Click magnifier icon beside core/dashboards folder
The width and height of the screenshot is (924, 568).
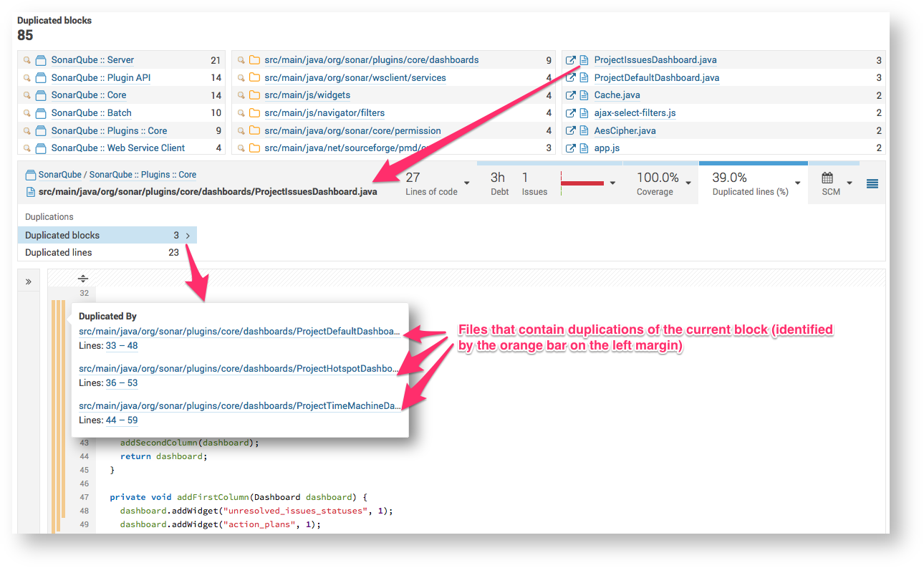pos(241,60)
